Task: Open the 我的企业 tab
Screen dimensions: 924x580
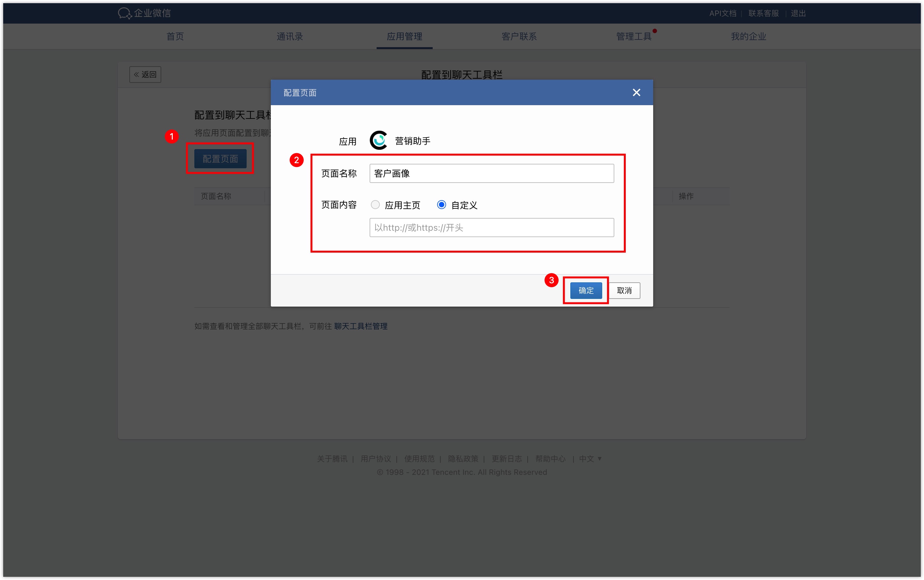Action: point(748,36)
